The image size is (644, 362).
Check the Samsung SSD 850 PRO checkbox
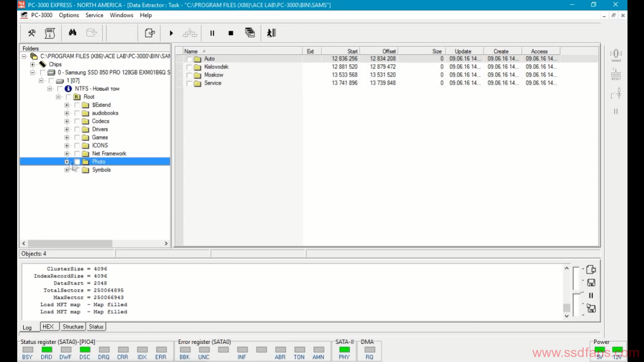[x=43, y=73]
